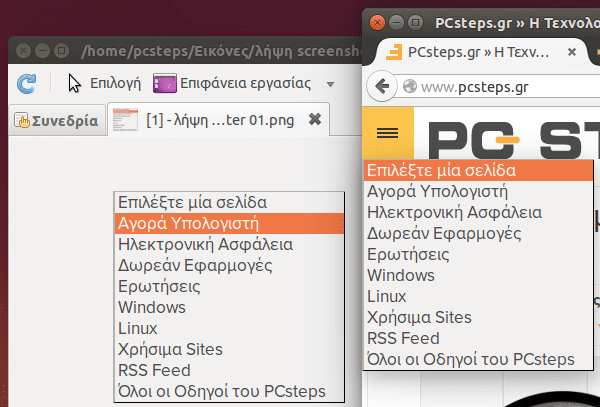Open the tab '[1] - λήψη ...ter 01.png'

[x=218, y=120]
